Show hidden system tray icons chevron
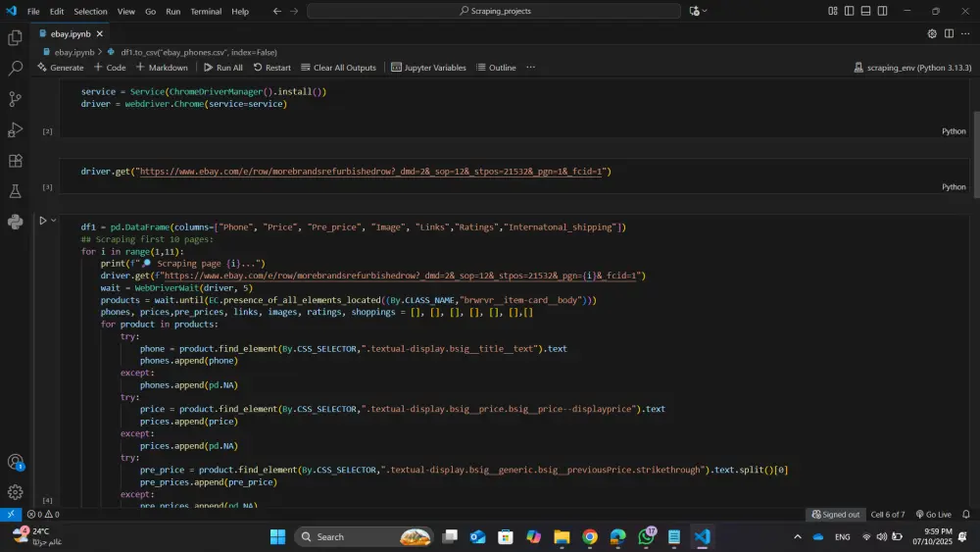980x552 pixels. tap(798, 536)
